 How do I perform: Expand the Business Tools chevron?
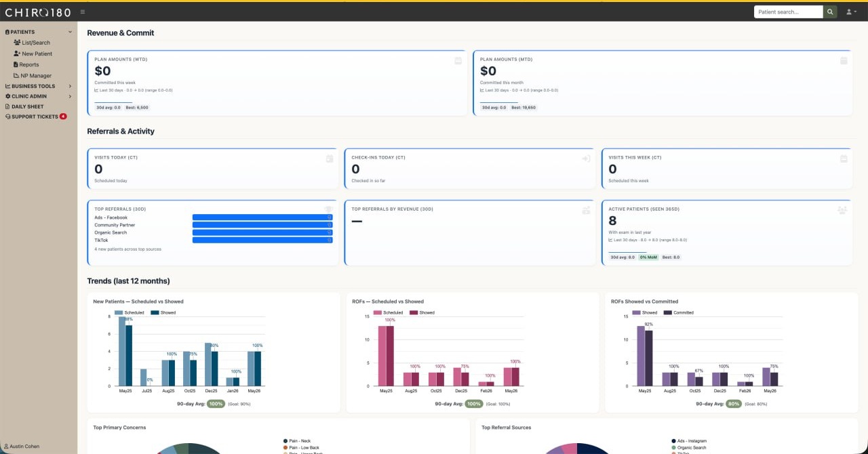click(70, 86)
